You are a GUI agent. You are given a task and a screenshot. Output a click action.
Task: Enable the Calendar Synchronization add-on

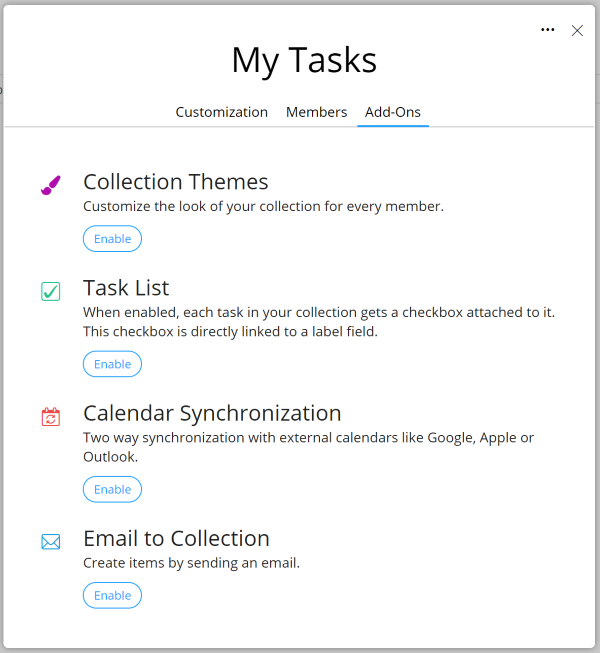(x=112, y=489)
